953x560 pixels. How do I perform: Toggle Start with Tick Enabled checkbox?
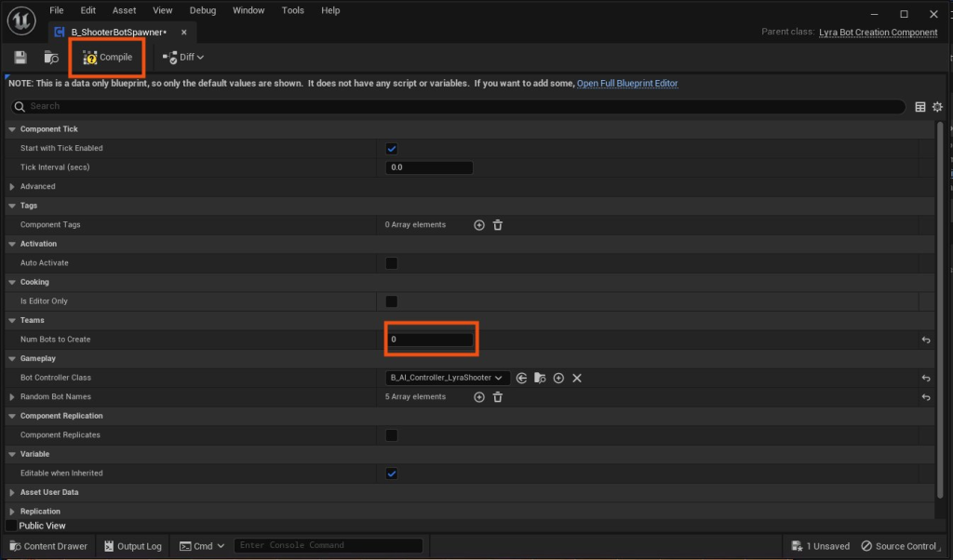coord(392,149)
